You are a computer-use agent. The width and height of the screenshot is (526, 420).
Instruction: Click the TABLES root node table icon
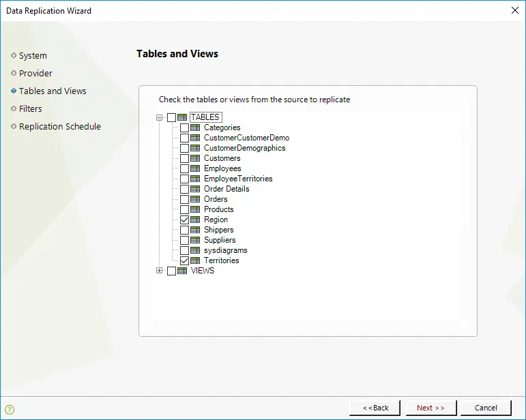click(x=182, y=117)
